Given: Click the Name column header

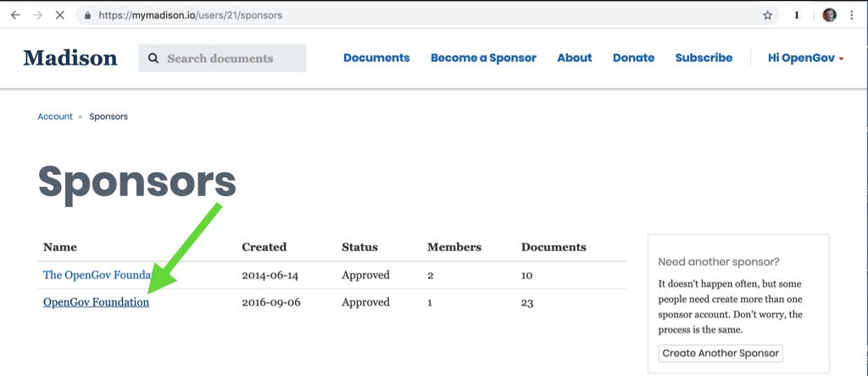Looking at the screenshot, I should click(60, 247).
